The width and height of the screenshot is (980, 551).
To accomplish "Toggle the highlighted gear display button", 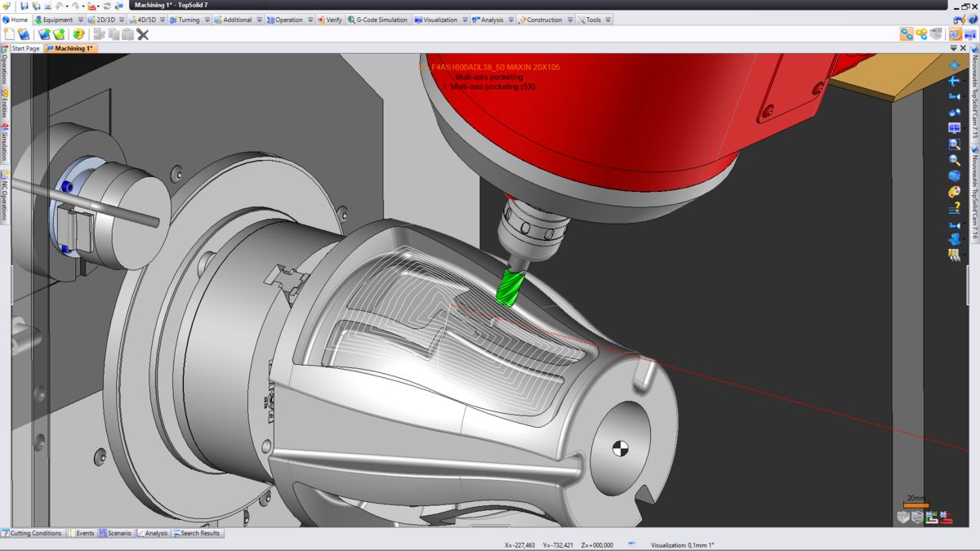I will coord(955,34).
